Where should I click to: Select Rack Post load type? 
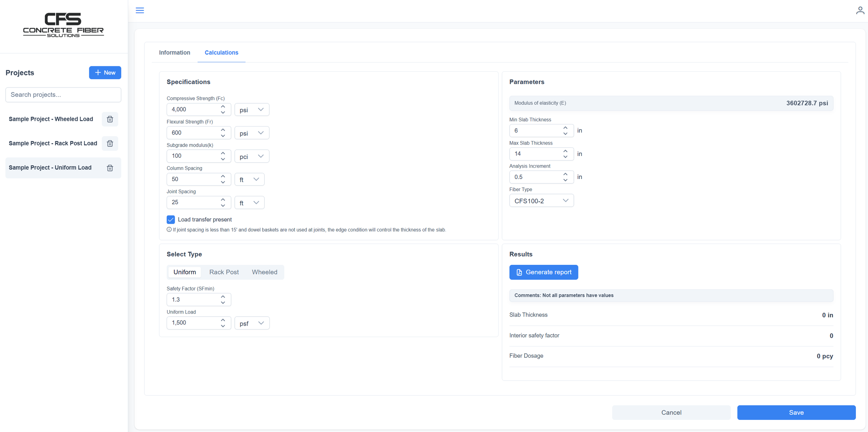point(224,272)
